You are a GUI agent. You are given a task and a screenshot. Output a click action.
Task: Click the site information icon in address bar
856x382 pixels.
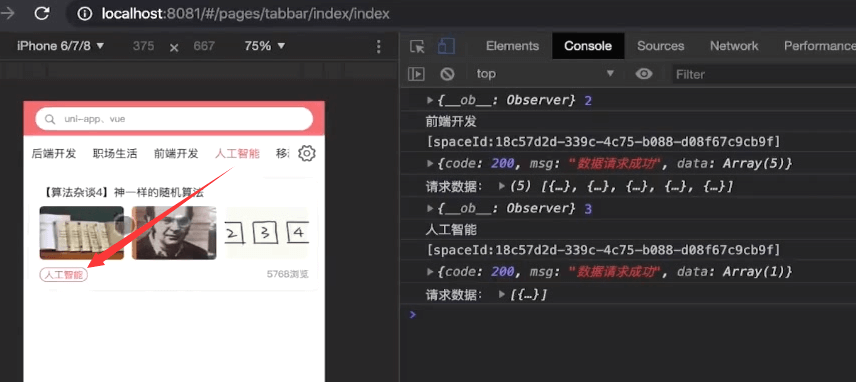85,14
